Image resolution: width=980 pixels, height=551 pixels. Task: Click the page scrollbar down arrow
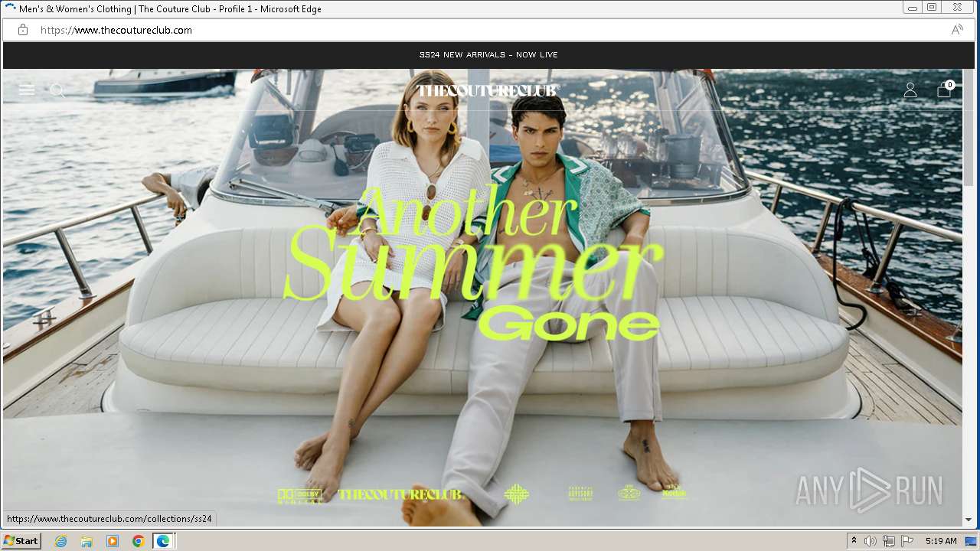pyautogui.click(x=969, y=520)
